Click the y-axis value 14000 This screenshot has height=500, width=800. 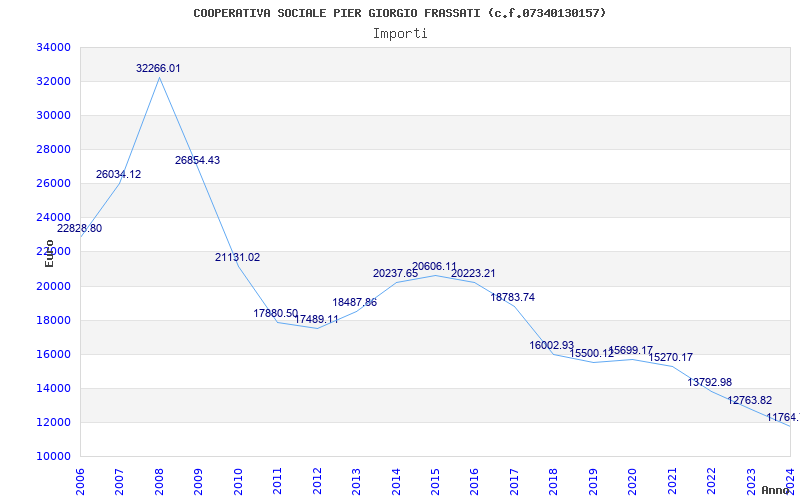click(x=53, y=388)
